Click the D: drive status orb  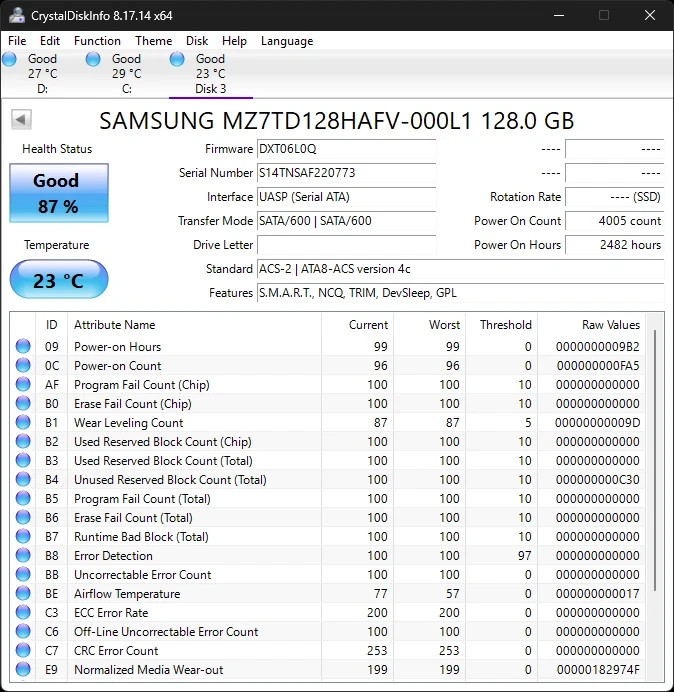[x=9, y=59]
